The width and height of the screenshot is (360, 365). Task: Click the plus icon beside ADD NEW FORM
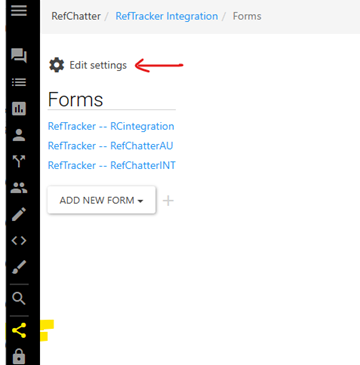click(168, 201)
